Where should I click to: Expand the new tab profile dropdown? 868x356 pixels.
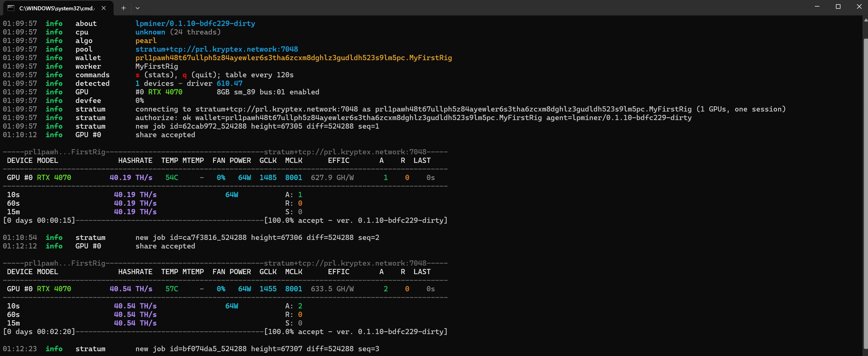[137, 8]
